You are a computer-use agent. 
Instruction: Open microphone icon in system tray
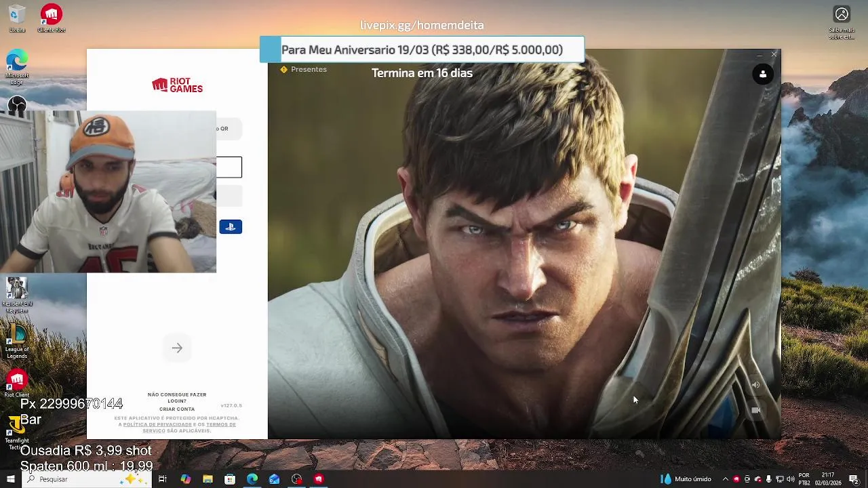pyautogui.click(x=768, y=479)
